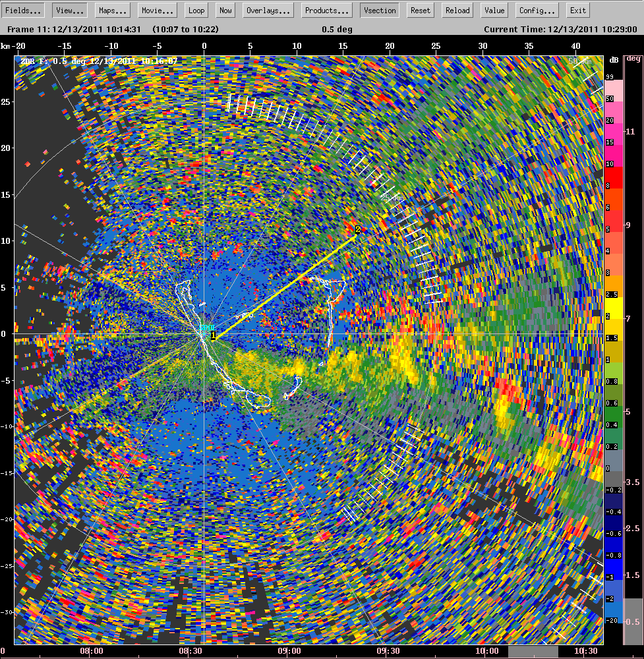The image size is (644, 659).
Task: Start the animation with the Loop button
Action: pyautogui.click(x=196, y=10)
